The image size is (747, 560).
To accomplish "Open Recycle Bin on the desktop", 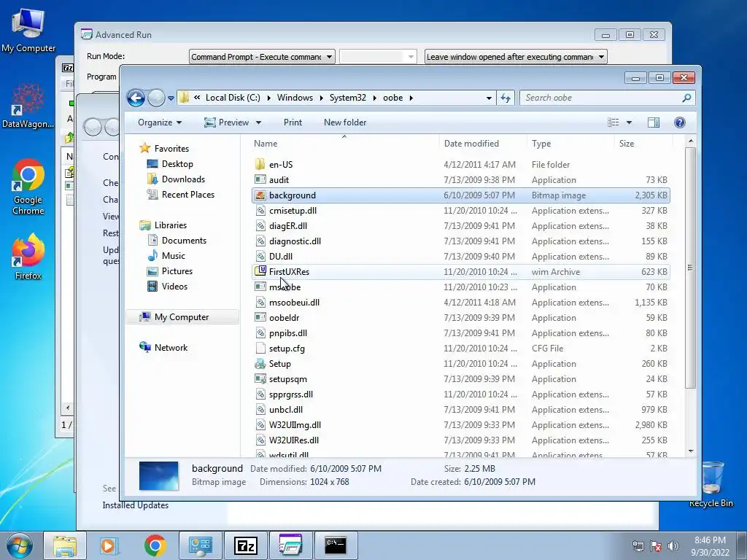I will pos(711,484).
